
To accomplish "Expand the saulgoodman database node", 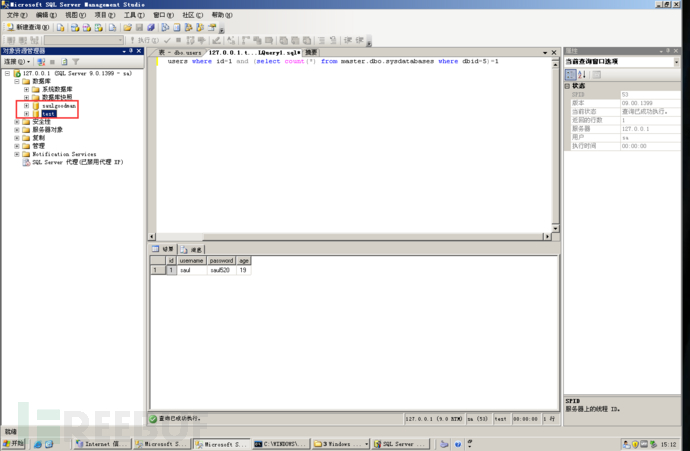I will coord(26,106).
